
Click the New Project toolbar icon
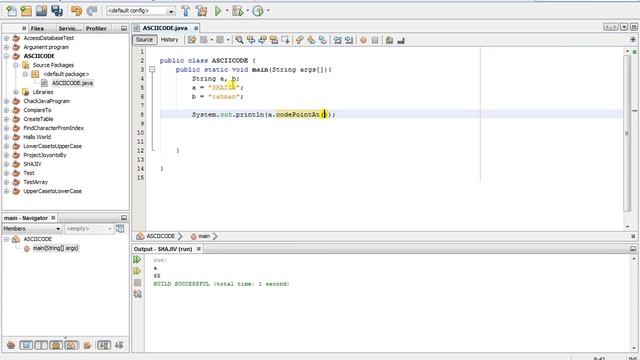[x=26, y=11]
